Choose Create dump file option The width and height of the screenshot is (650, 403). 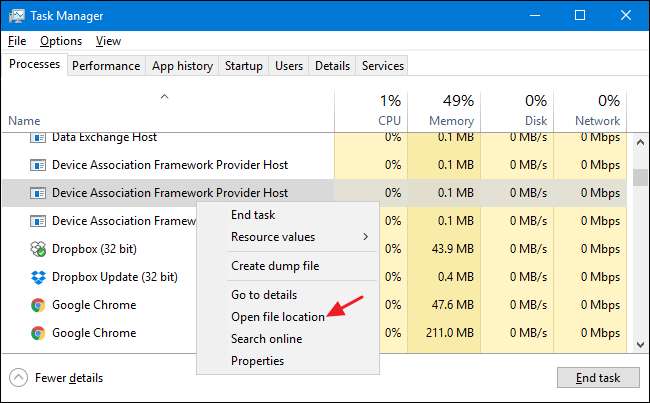pos(275,266)
